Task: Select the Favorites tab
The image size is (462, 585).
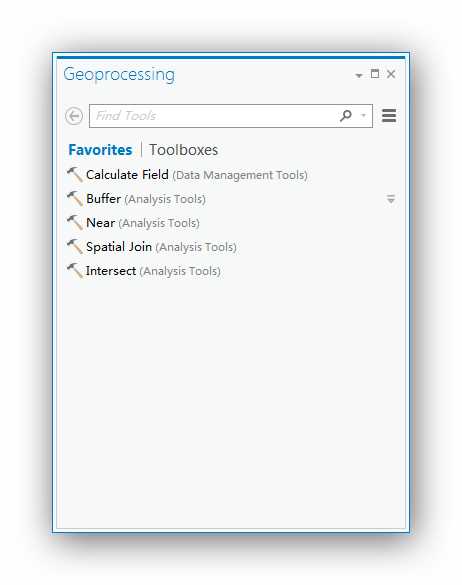Action: pyautogui.click(x=100, y=150)
